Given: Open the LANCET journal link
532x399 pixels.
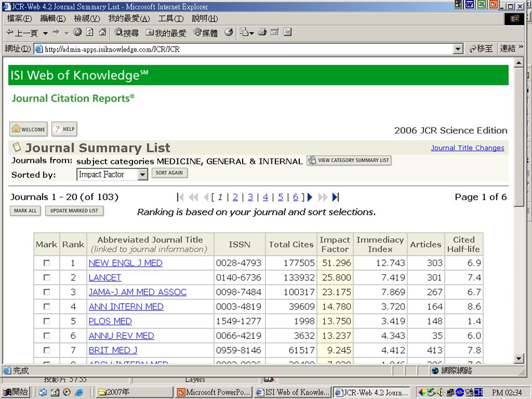Looking at the screenshot, I should pos(105,278).
